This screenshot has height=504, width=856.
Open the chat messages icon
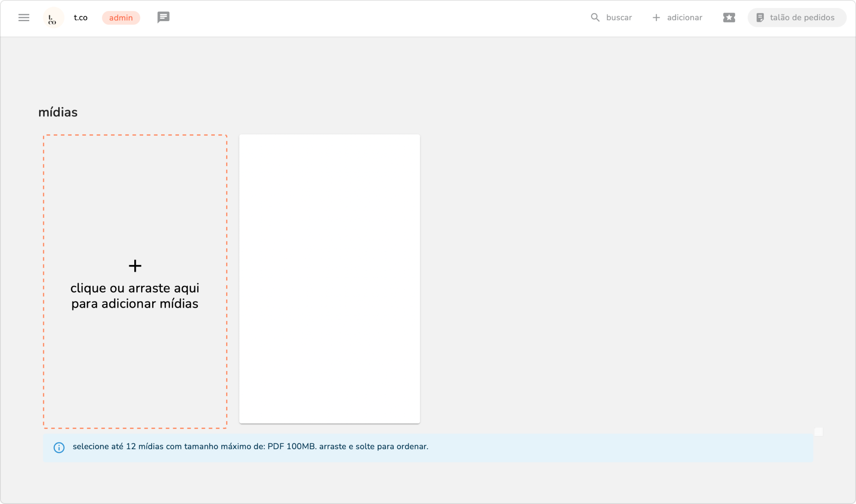163,17
